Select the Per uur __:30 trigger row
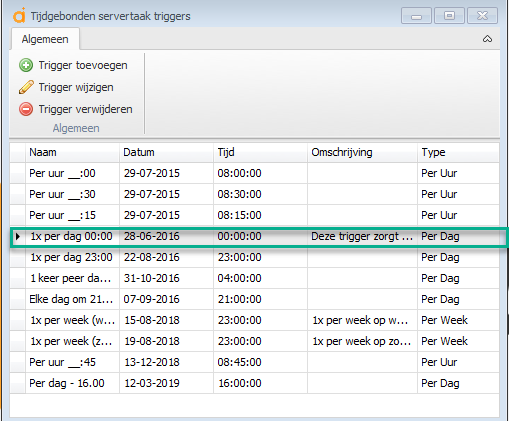509x421 pixels. pyautogui.click(x=254, y=194)
